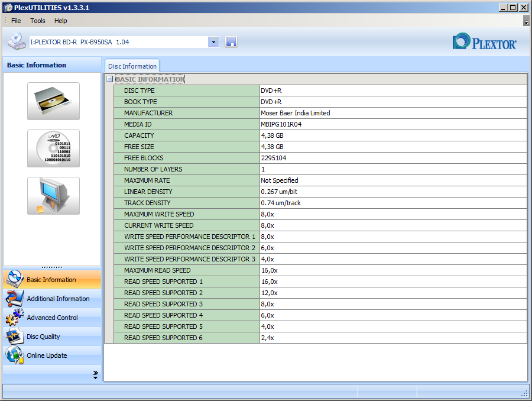Click the save (floppy disk) icon
This screenshot has height=401, width=532.
point(231,42)
